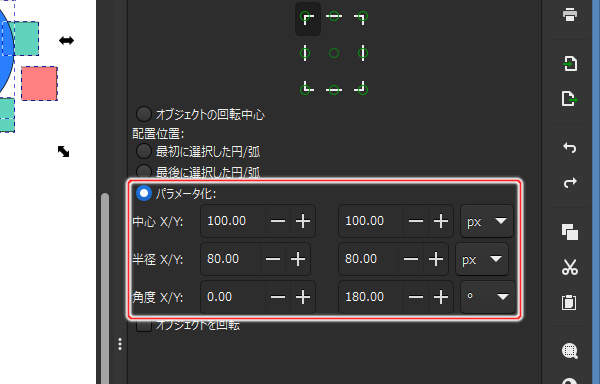Decrease 半径 X value 80.00
The height and width of the screenshot is (384, 600).
point(273,259)
